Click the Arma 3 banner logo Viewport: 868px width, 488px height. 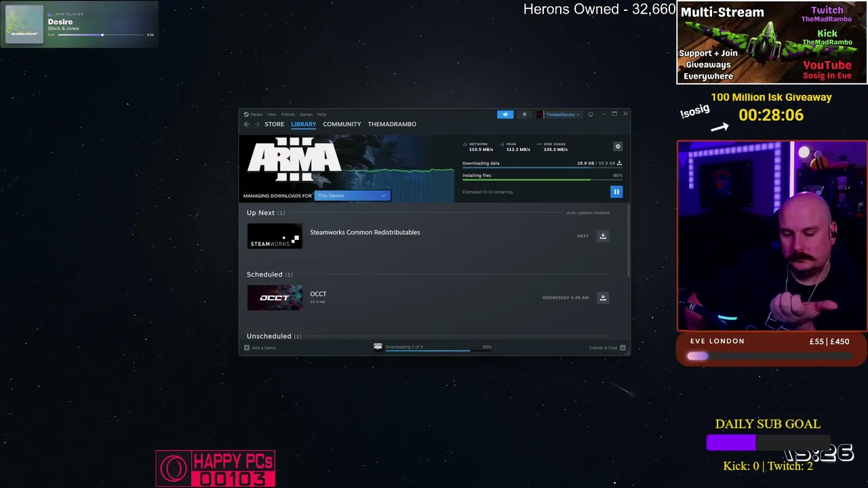pyautogui.click(x=294, y=159)
